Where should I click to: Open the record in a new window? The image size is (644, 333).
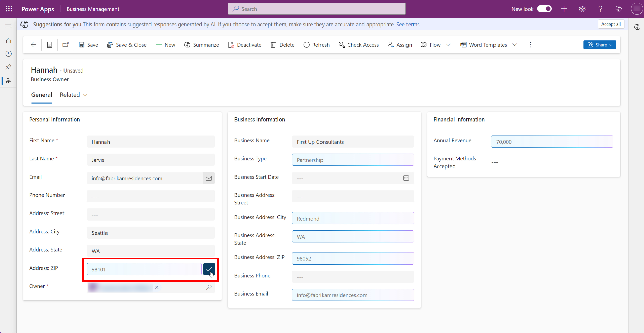(x=66, y=45)
